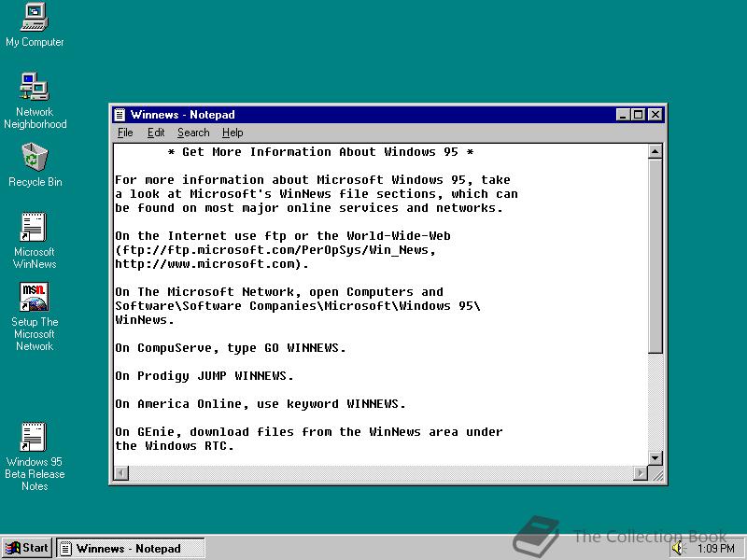Close the Notepad window
747x560 pixels.
click(655, 115)
